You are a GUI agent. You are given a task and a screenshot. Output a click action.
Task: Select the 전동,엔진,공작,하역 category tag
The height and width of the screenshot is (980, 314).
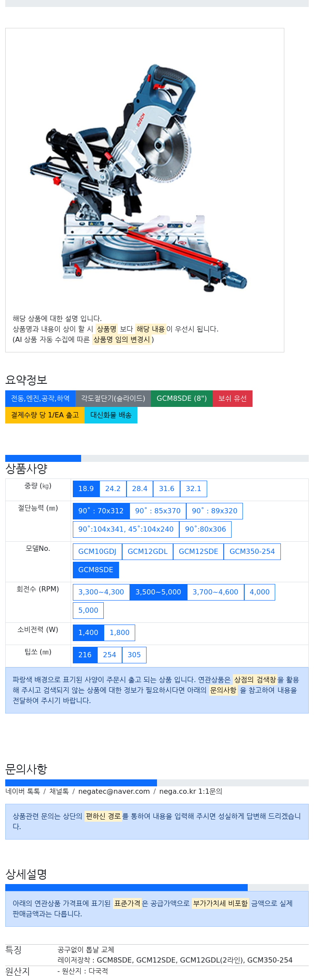click(40, 399)
